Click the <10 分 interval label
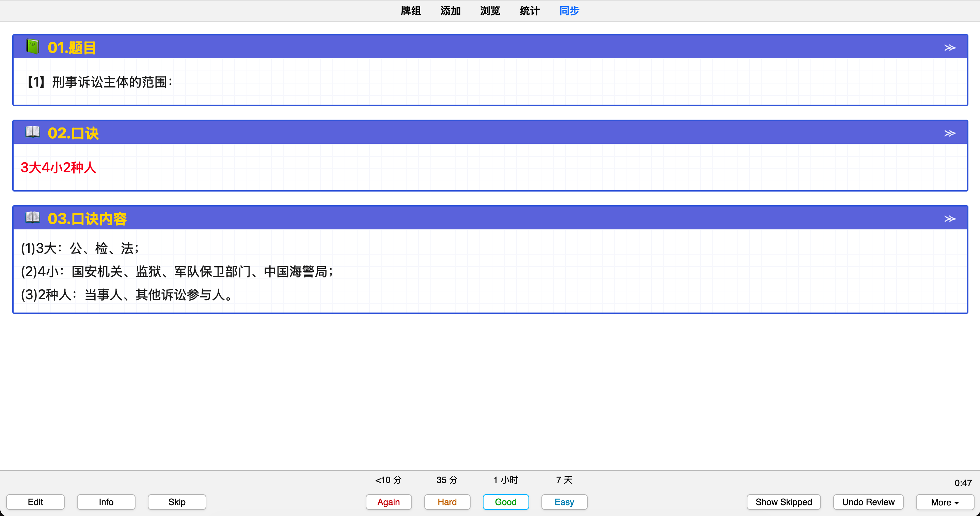This screenshot has height=516, width=980. coord(389,480)
